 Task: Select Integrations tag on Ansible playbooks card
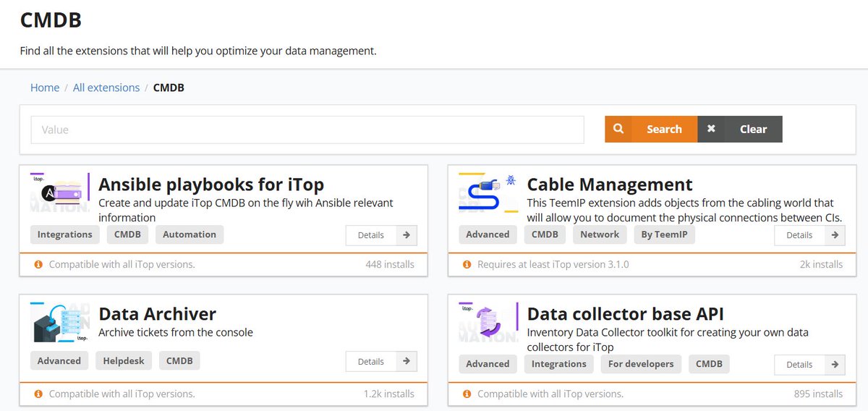[x=65, y=234]
